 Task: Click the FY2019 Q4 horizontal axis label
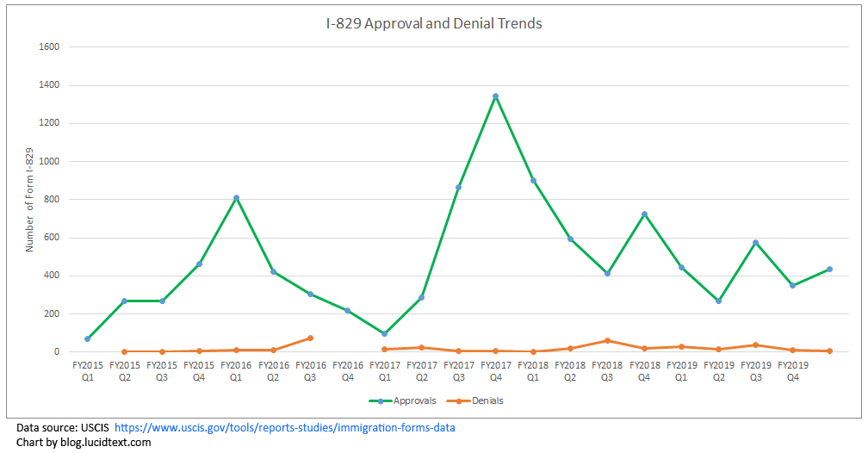tap(792, 370)
